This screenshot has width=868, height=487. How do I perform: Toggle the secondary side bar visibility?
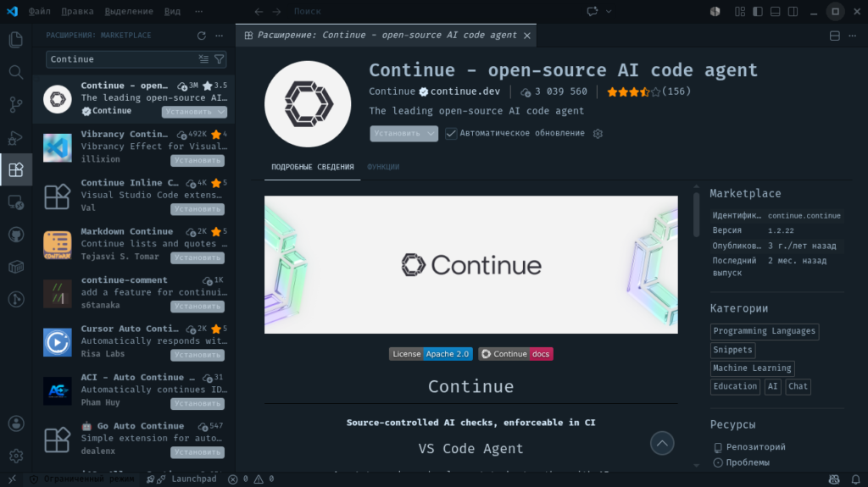(793, 11)
